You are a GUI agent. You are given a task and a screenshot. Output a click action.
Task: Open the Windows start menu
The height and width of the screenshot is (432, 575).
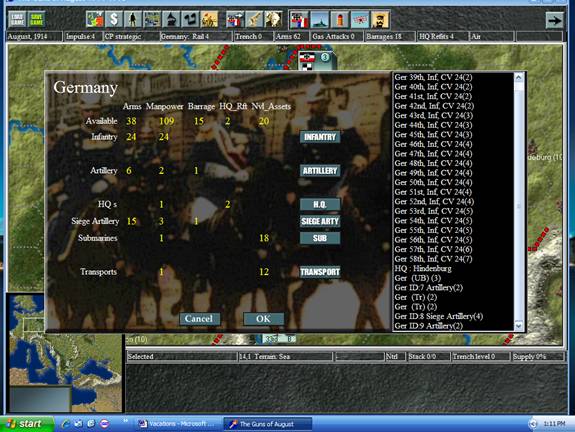(26, 424)
